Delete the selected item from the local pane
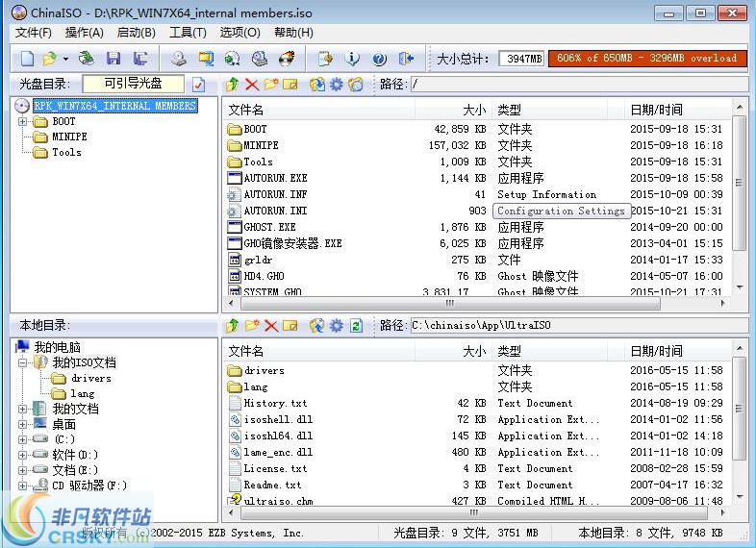The height and width of the screenshot is (548, 756). pyautogui.click(x=271, y=326)
